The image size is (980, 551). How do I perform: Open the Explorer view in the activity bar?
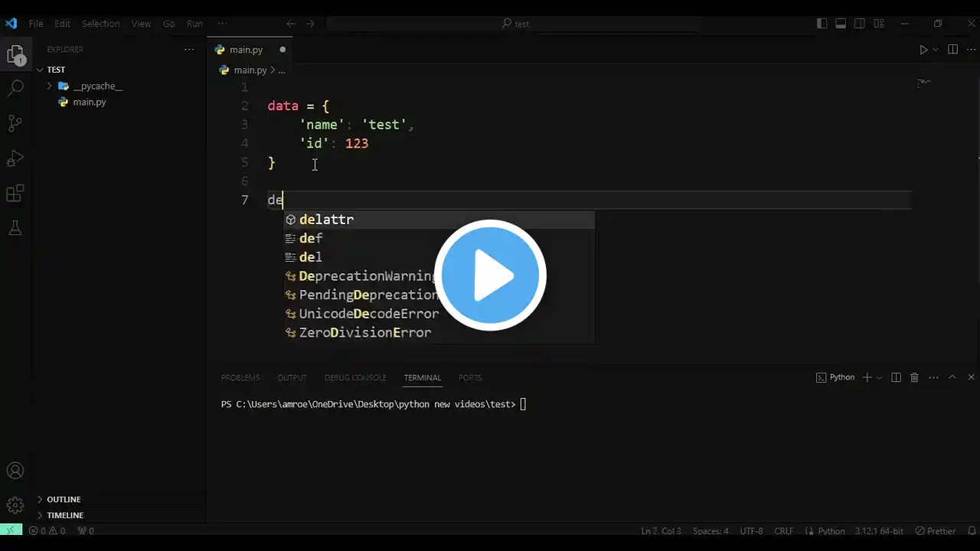click(x=15, y=55)
